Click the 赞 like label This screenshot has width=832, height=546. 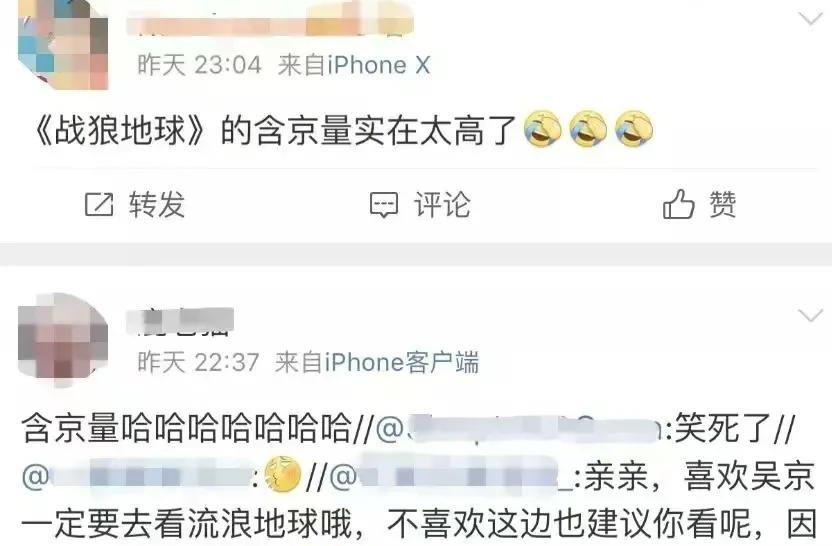coord(723,204)
